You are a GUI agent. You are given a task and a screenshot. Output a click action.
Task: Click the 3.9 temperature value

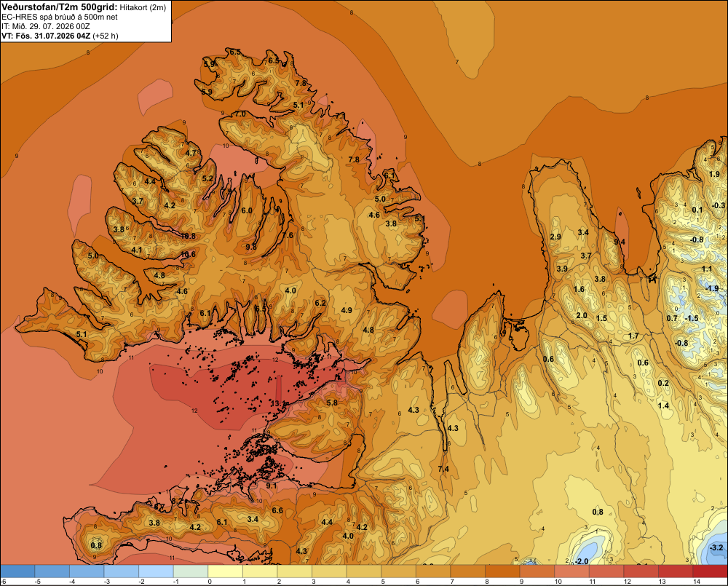click(x=562, y=269)
